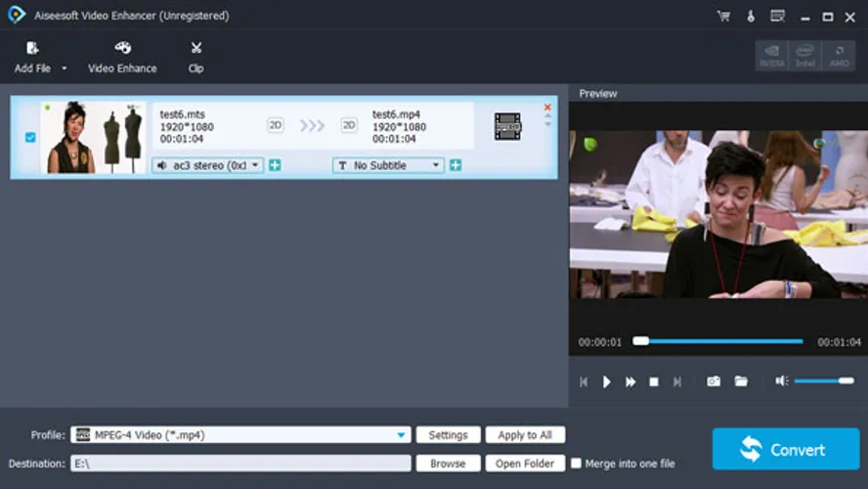The height and width of the screenshot is (489, 868).
Task: Click the Aiseesoft app logo icon
Action: click(17, 15)
